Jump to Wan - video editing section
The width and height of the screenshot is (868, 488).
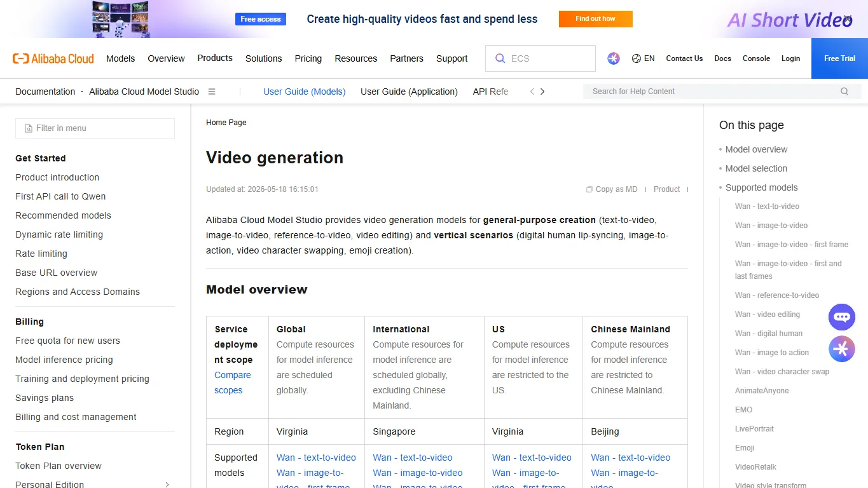coord(768,315)
